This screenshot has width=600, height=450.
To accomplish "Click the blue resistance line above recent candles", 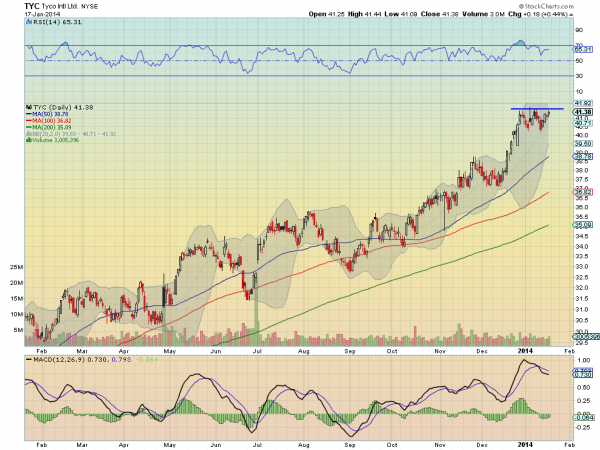I will (x=537, y=109).
